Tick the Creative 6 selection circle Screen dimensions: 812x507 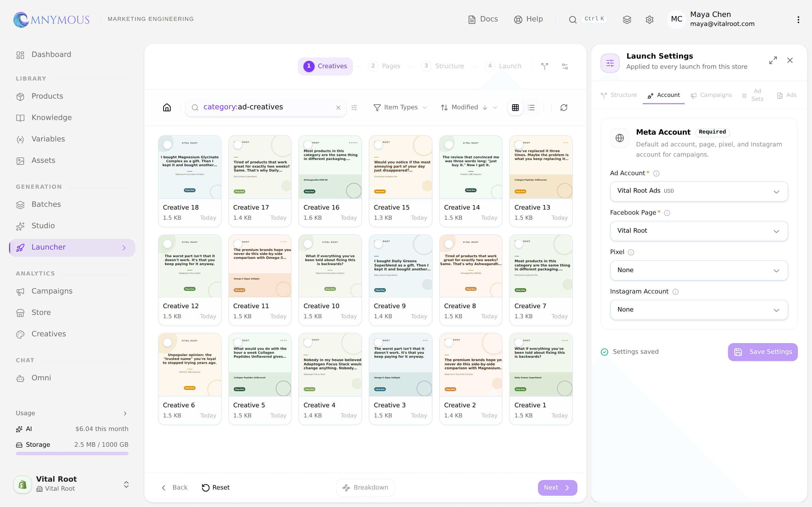click(167, 342)
